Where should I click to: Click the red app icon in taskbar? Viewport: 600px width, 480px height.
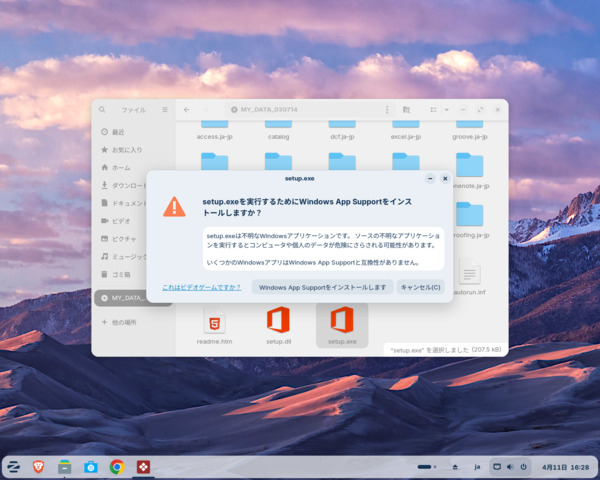coord(143,467)
